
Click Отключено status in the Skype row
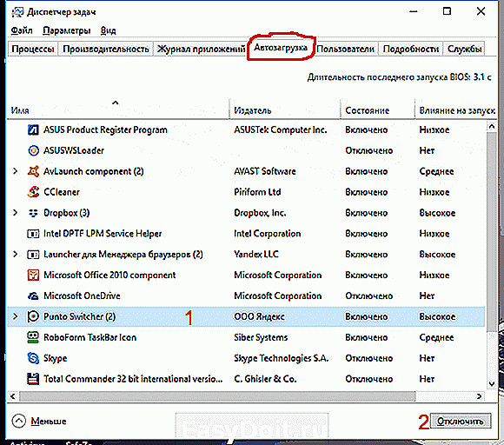(368, 358)
